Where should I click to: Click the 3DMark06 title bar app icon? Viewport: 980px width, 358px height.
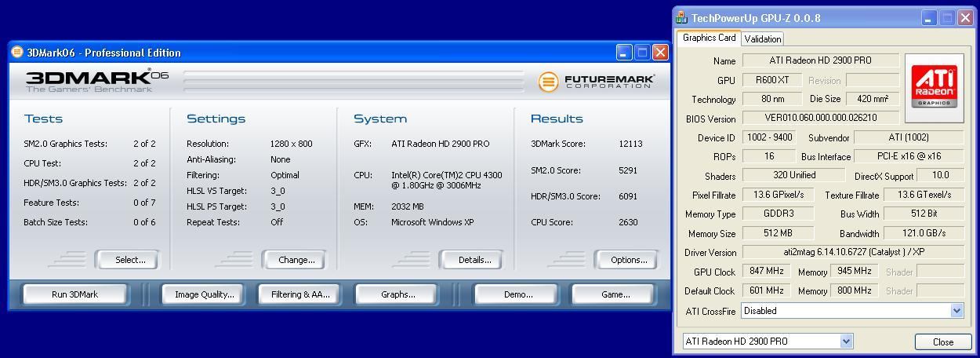pos(17,53)
